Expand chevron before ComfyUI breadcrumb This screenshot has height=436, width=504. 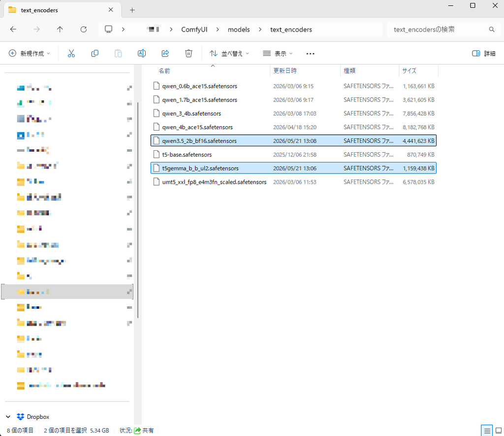(x=171, y=29)
